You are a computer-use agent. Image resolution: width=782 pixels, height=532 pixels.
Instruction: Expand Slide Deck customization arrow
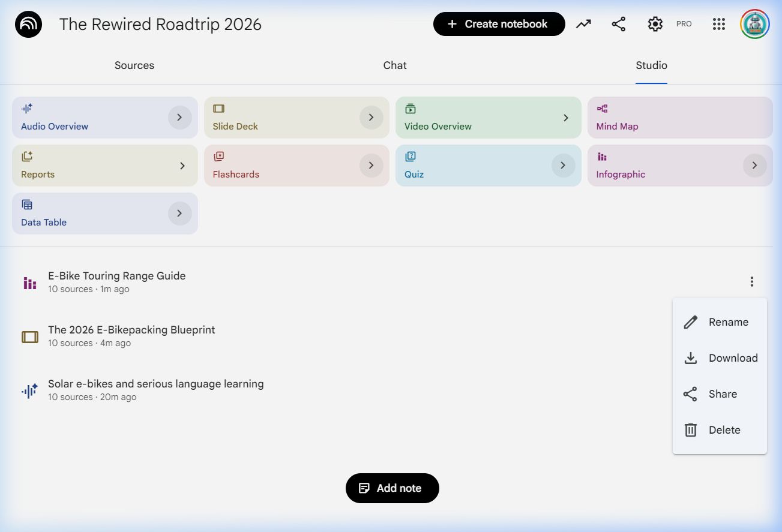coord(371,118)
